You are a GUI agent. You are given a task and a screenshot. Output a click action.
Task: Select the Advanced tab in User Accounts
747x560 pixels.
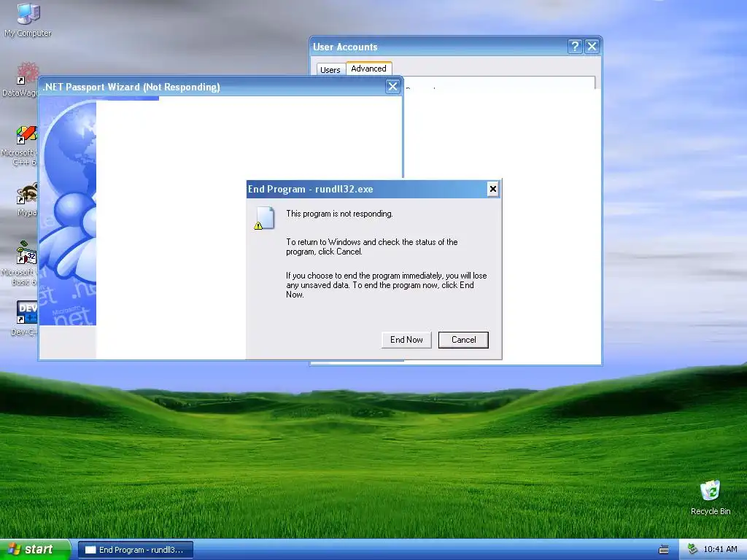368,69
